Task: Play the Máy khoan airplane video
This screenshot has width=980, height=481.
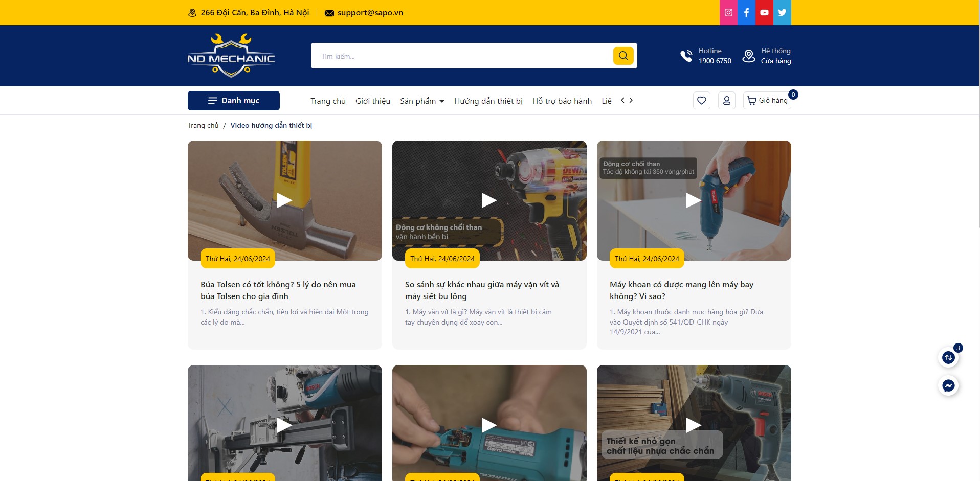Action: click(694, 200)
